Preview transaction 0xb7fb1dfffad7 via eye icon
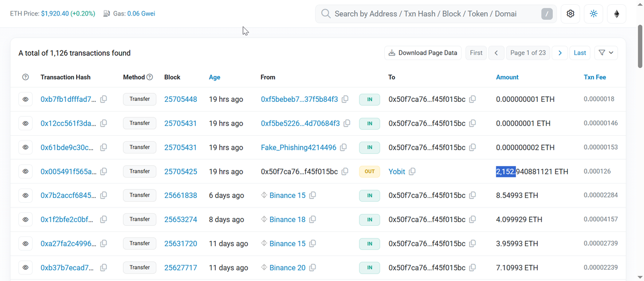The image size is (644, 281). click(x=25, y=99)
